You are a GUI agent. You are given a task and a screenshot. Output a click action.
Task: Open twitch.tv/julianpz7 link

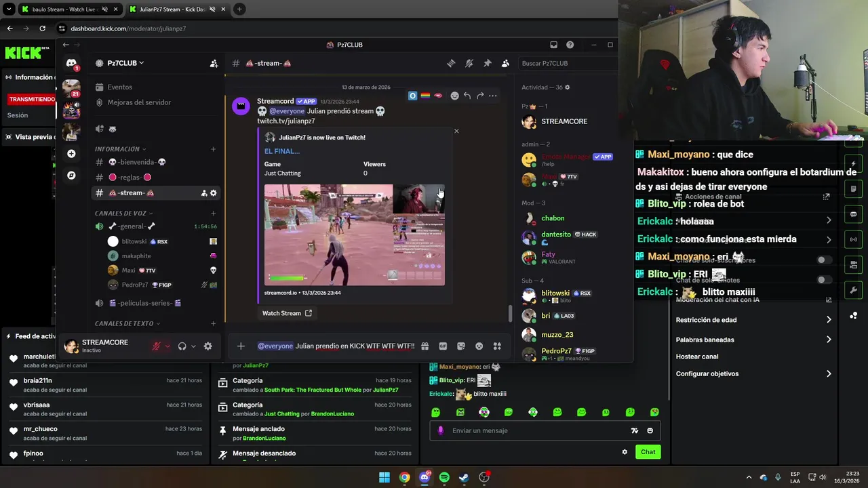tap(285, 121)
